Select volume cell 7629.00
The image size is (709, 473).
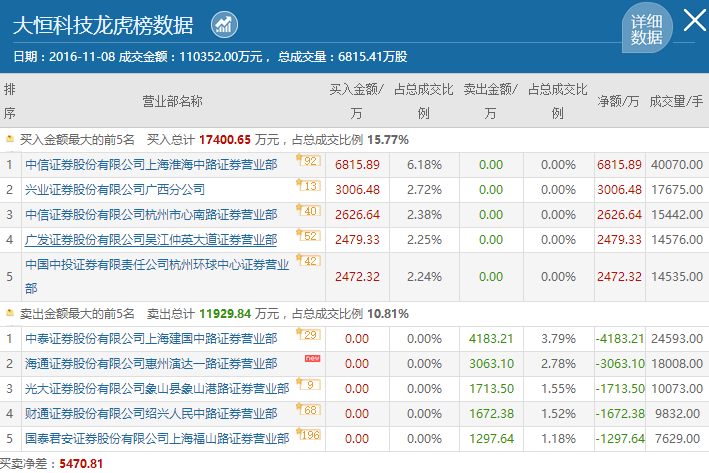pos(677,438)
